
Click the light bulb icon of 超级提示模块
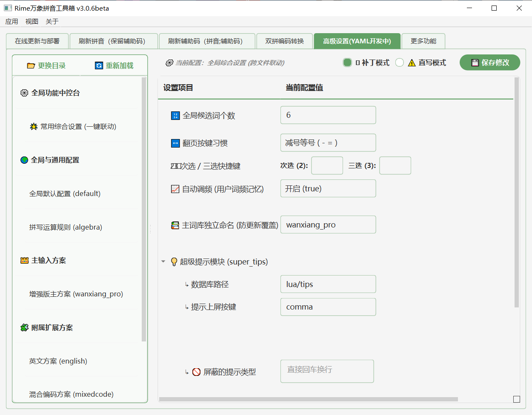click(174, 262)
